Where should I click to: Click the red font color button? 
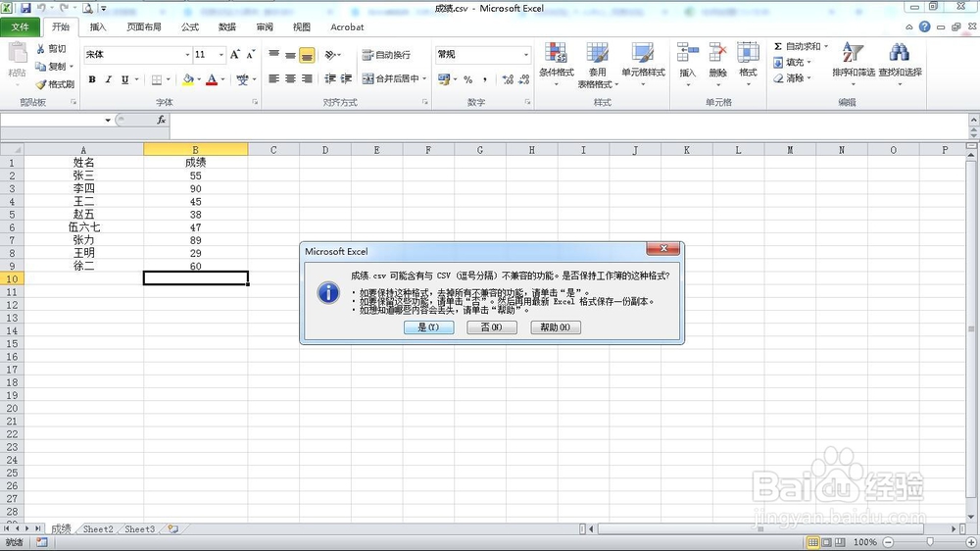(x=212, y=79)
